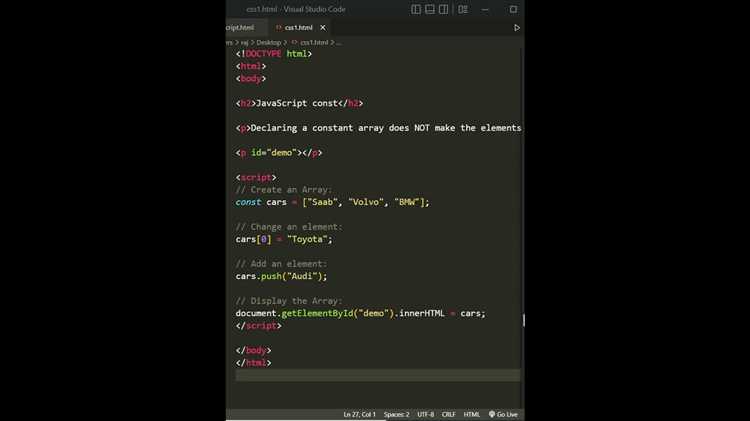The image size is (750, 421).
Task: Change indentation via Spaces: 2
Action: coord(397,414)
